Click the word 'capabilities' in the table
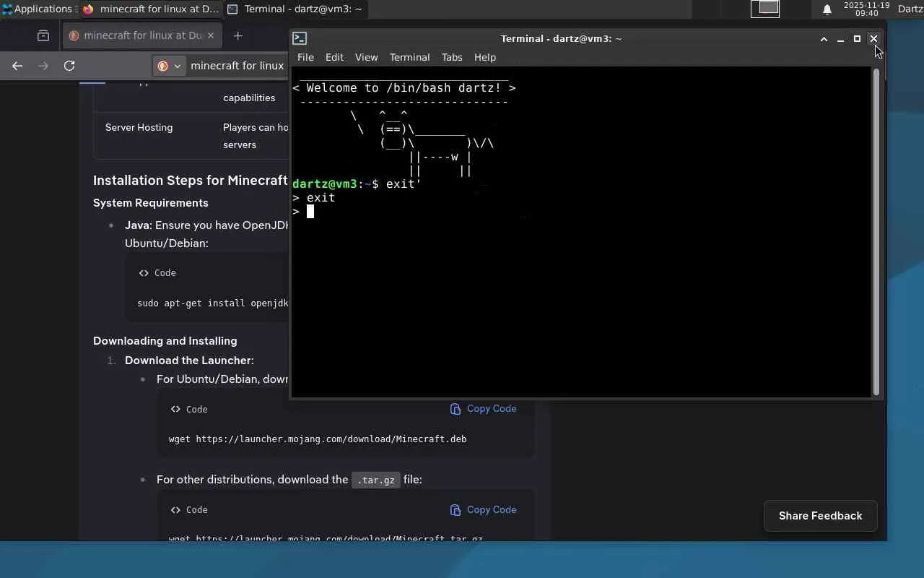Image resolution: width=924 pixels, height=578 pixels. click(249, 98)
